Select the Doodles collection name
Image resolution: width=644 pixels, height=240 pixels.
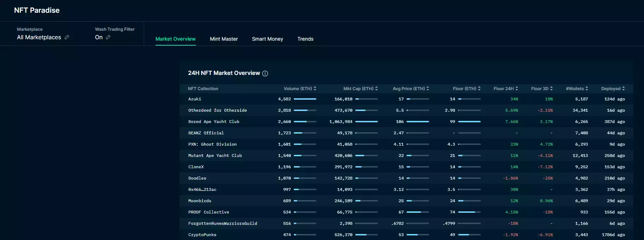tap(197, 178)
